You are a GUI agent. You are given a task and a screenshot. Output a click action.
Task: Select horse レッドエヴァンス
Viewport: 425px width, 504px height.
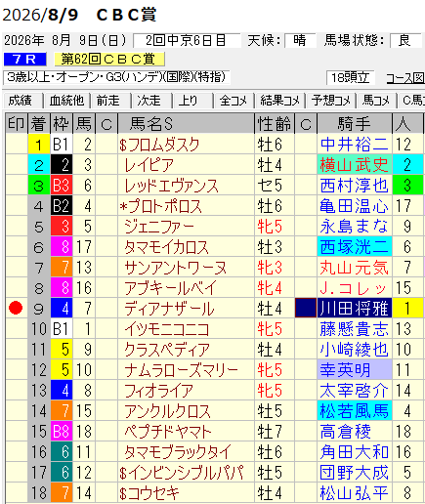pyautogui.click(x=171, y=186)
